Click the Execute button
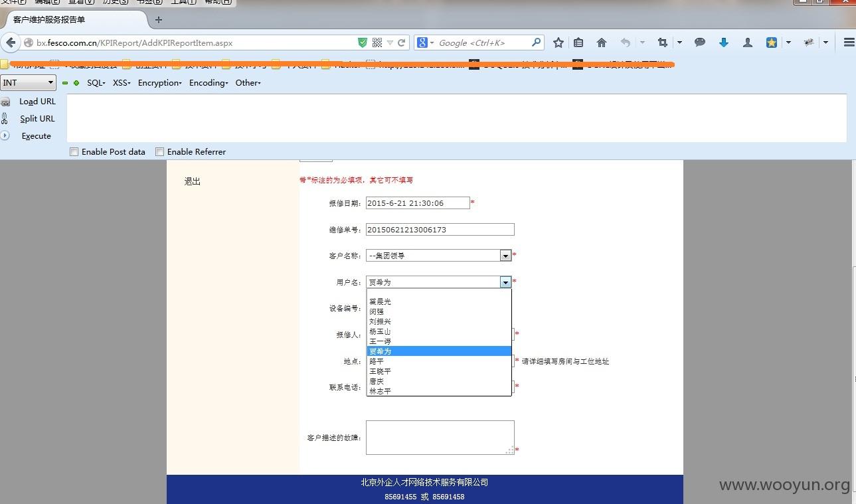 [x=37, y=136]
